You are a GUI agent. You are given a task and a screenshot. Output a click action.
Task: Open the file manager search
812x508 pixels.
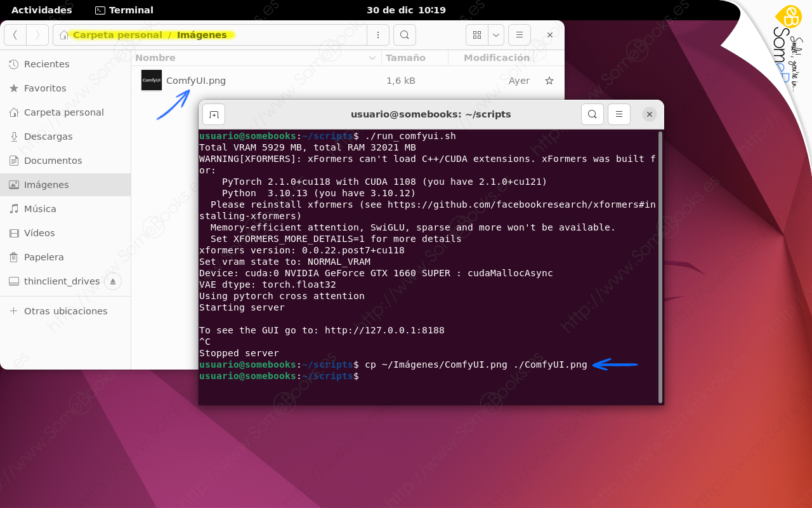pos(404,35)
